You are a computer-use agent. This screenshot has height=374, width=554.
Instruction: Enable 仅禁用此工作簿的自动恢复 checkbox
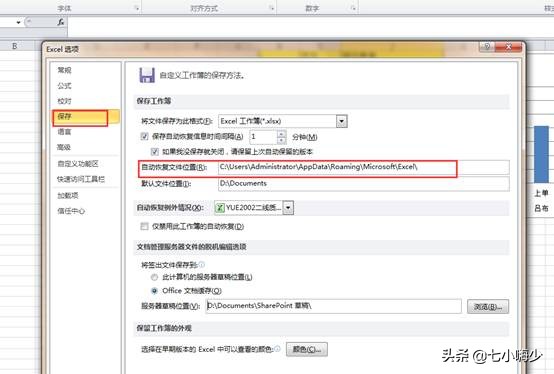(144, 226)
